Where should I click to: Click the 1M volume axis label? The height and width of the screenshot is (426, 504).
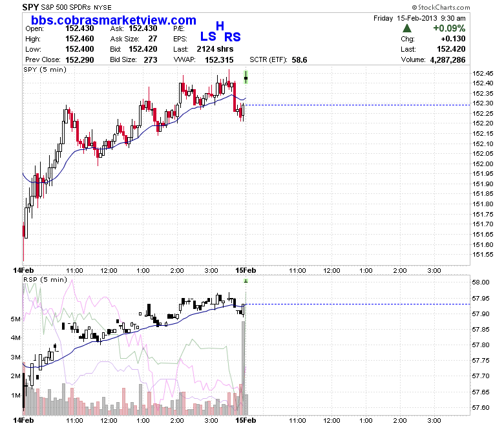[16, 396]
